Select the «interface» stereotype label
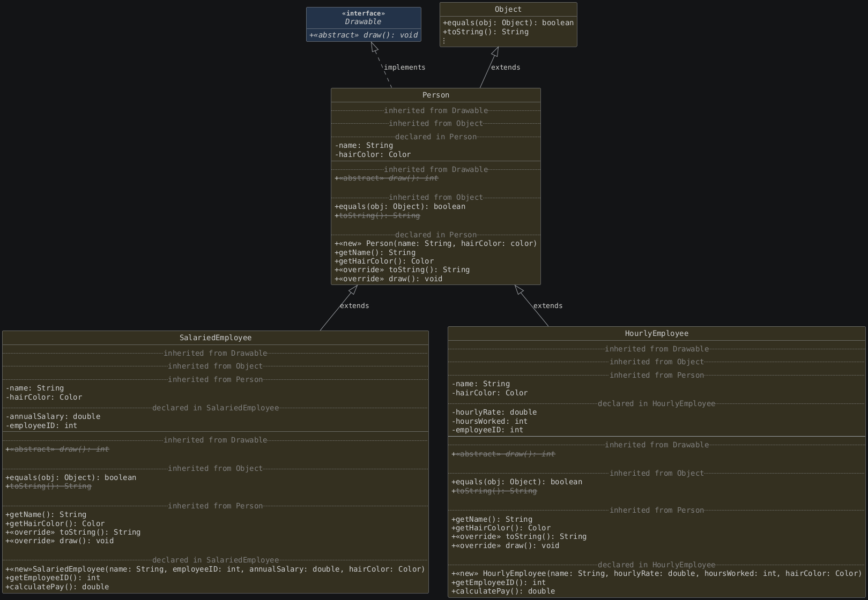The width and height of the screenshot is (868, 600). (363, 13)
